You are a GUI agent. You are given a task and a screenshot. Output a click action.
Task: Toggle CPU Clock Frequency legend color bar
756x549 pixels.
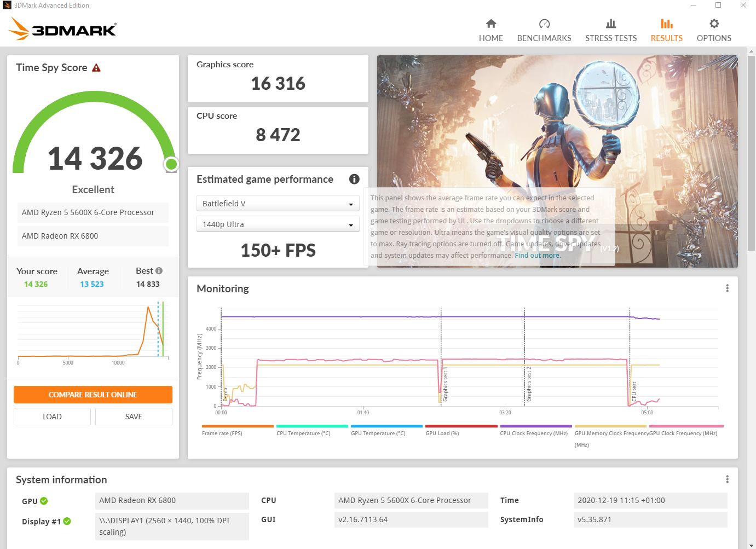[x=536, y=426]
